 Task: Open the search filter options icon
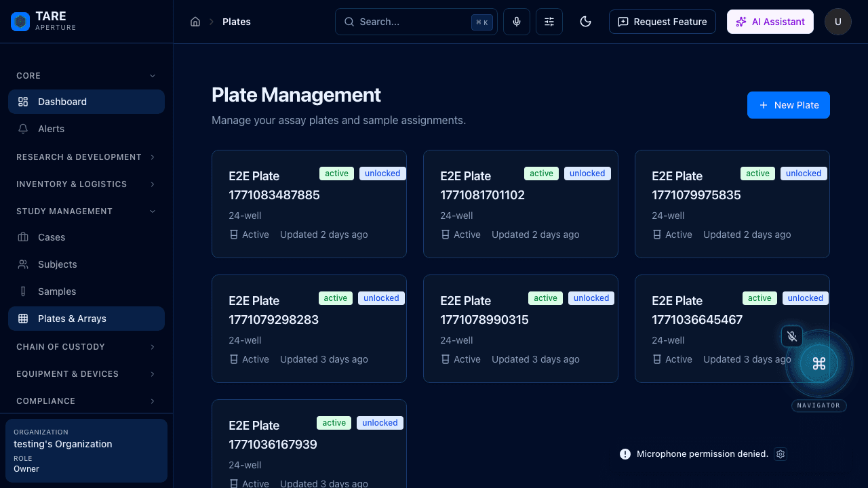pos(549,21)
